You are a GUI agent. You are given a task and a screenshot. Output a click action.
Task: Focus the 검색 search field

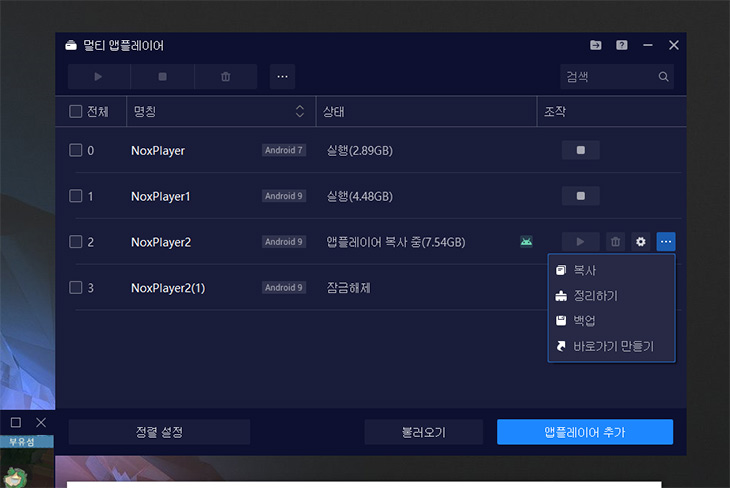tap(616, 76)
